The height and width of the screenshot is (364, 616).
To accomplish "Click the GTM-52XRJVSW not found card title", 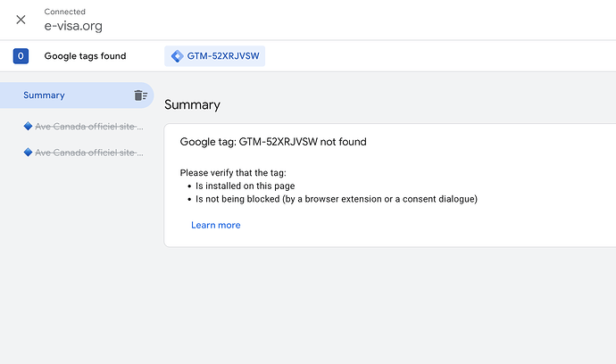I will pyautogui.click(x=273, y=142).
